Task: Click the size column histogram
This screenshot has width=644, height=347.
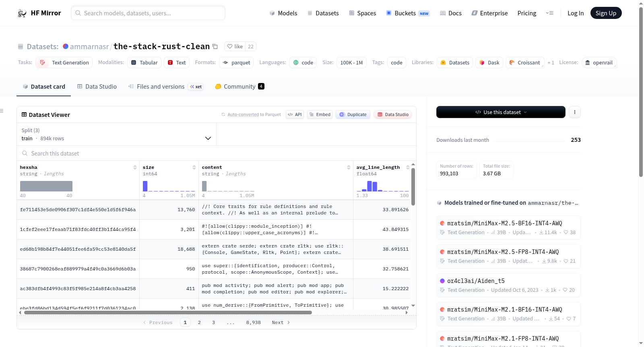Action: tap(169, 186)
